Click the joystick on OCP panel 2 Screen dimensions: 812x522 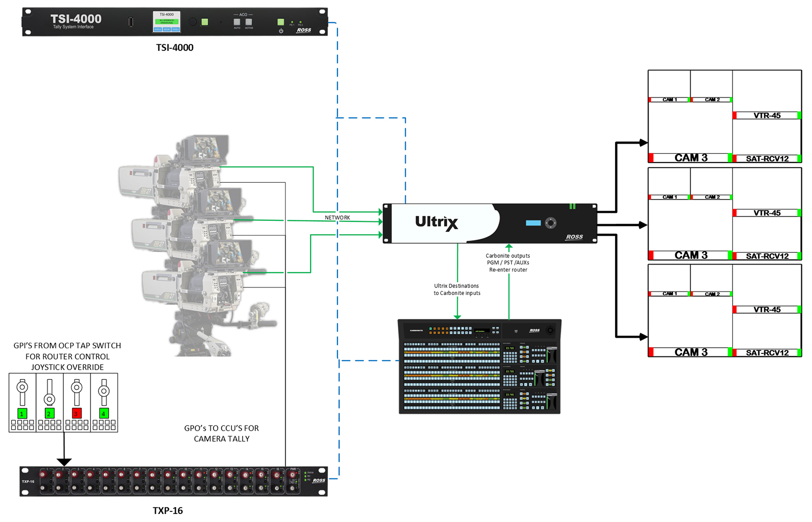(x=49, y=399)
